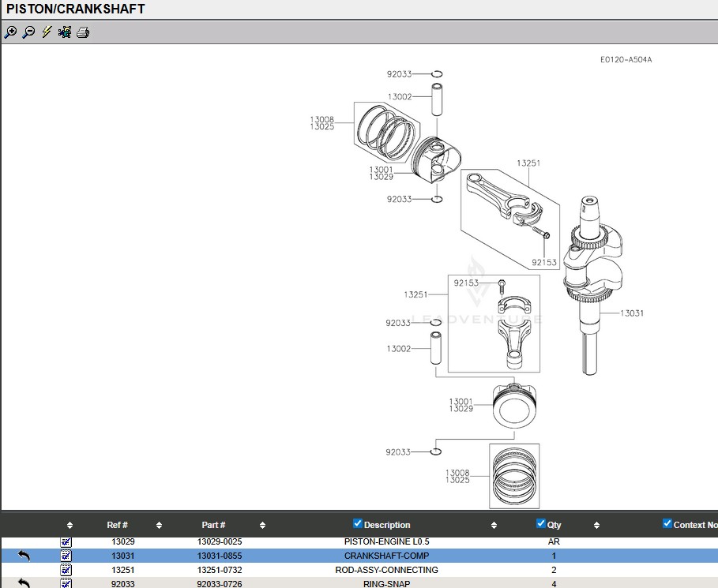Image resolution: width=718 pixels, height=588 pixels.
Task: Click the fit-to-selection icon beside lightning bolt
Action: pyautogui.click(x=65, y=32)
